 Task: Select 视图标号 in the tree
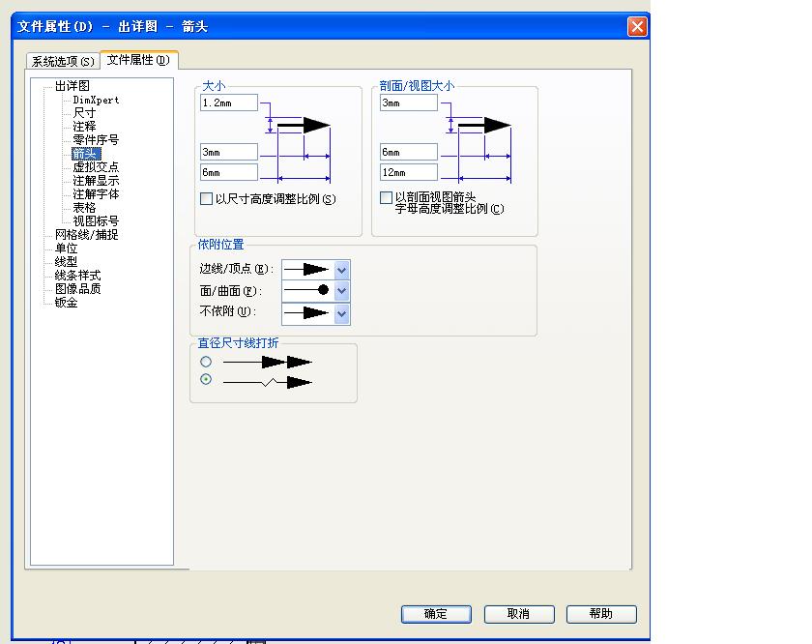click(x=96, y=220)
